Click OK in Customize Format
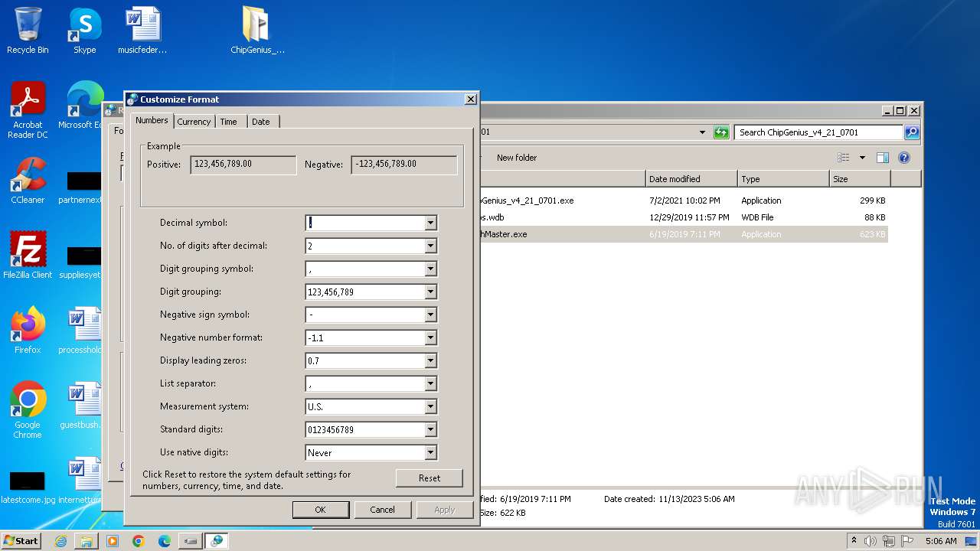 (321, 510)
